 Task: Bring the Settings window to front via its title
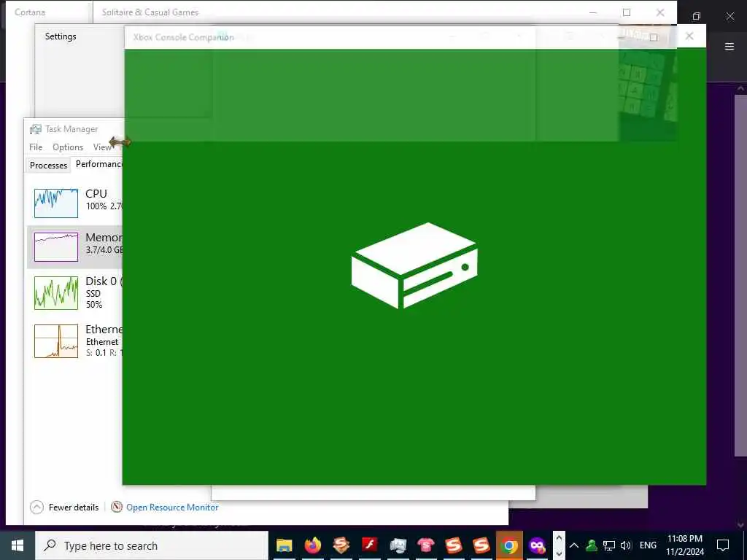point(61,36)
